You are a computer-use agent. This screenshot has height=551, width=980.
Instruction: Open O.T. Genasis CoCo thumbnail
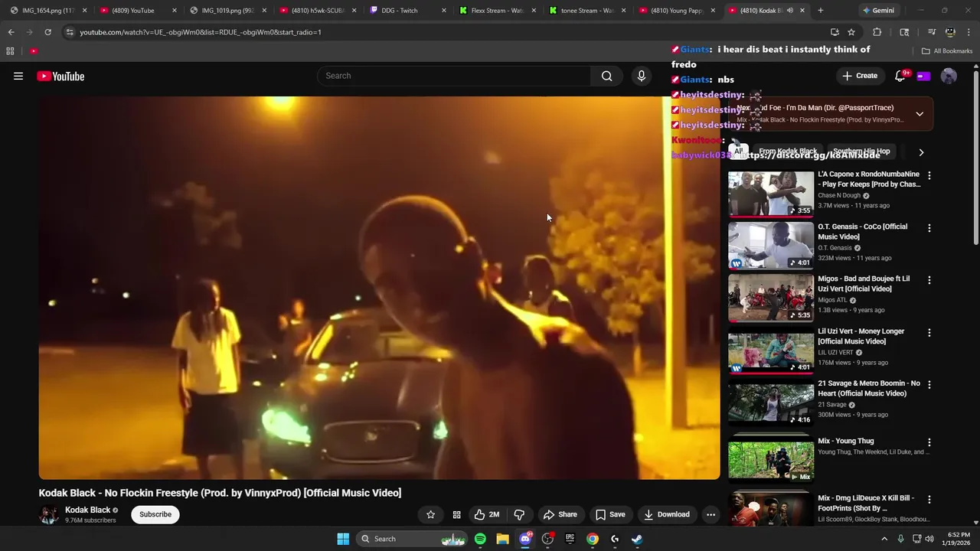click(x=771, y=246)
